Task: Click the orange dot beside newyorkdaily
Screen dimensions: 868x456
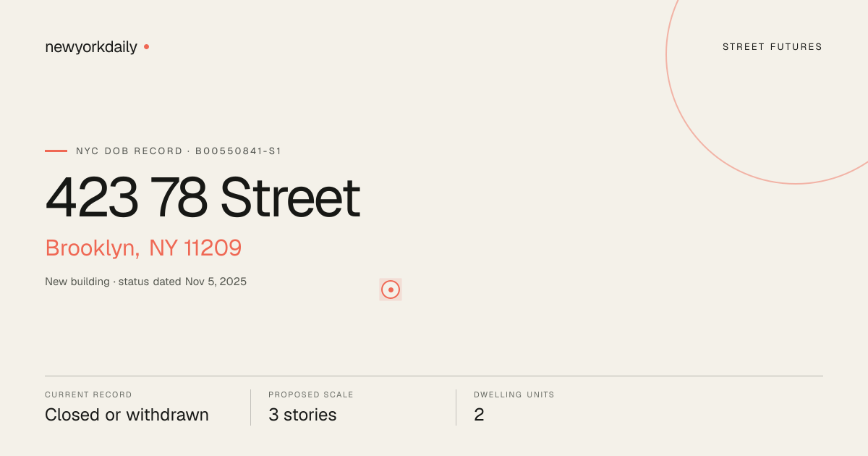Action: (x=146, y=46)
